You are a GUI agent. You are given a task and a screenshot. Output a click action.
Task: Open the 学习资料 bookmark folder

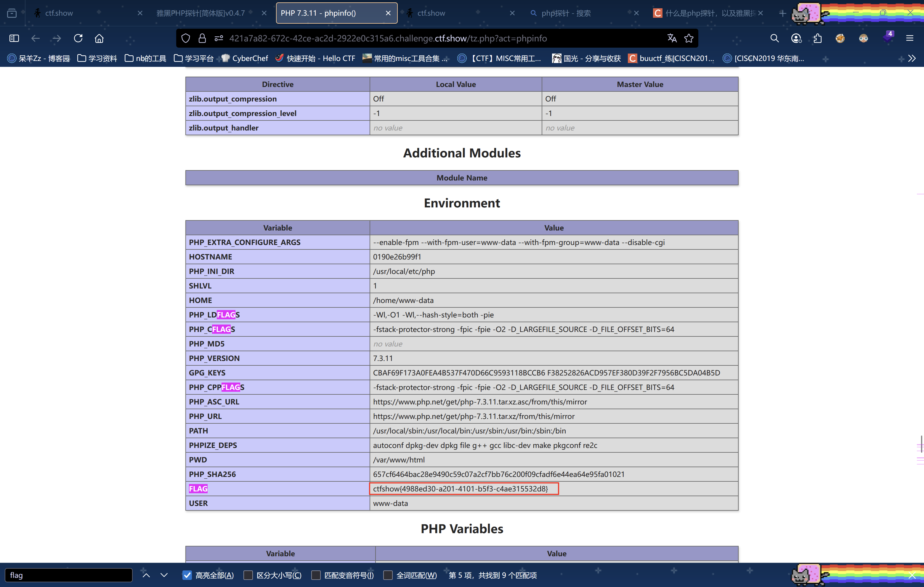(97, 58)
